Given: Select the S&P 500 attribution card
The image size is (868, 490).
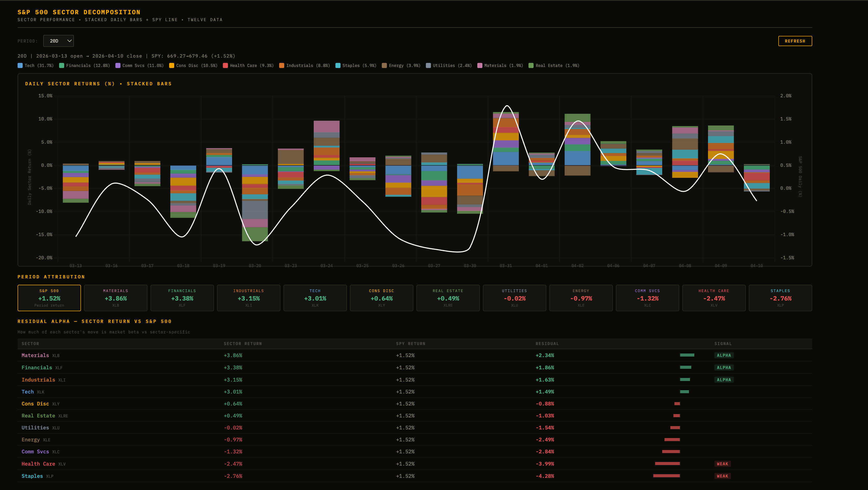Looking at the screenshot, I should click(x=49, y=298).
